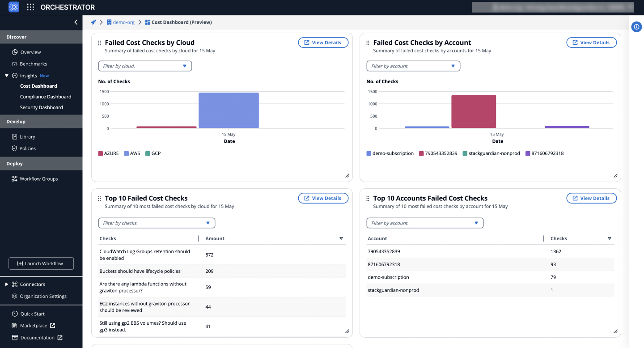Click the Launch Workflow button
This screenshot has height=348, width=644.
tap(41, 263)
